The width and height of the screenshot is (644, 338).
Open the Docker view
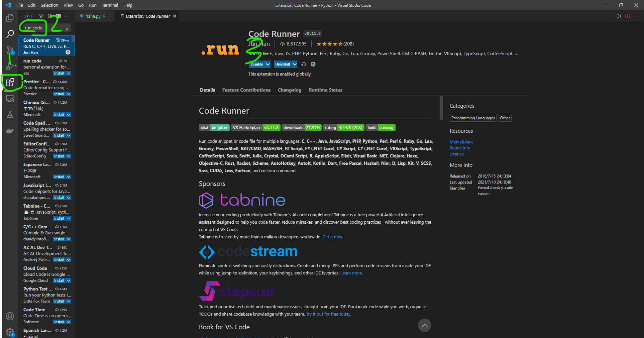tap(10, 130)
